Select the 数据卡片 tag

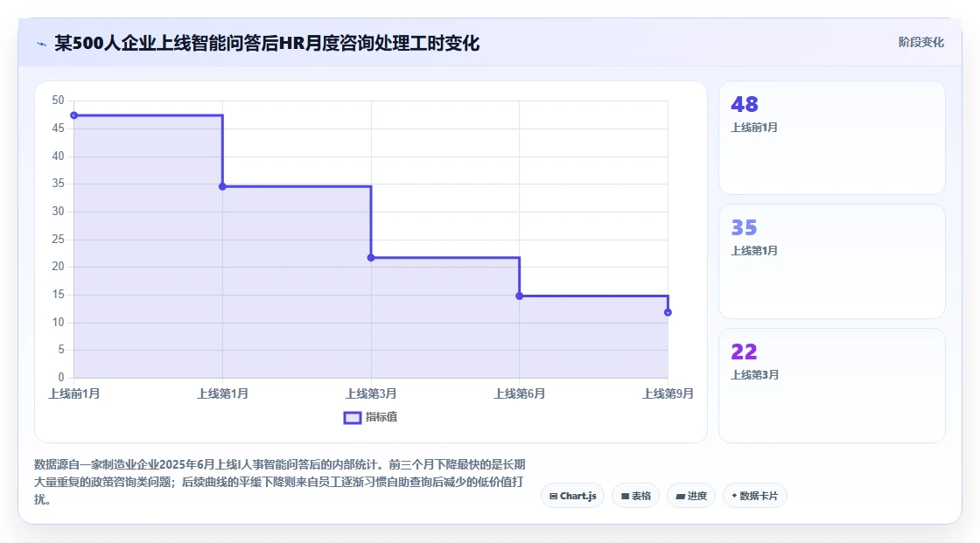tap(754, 496)
